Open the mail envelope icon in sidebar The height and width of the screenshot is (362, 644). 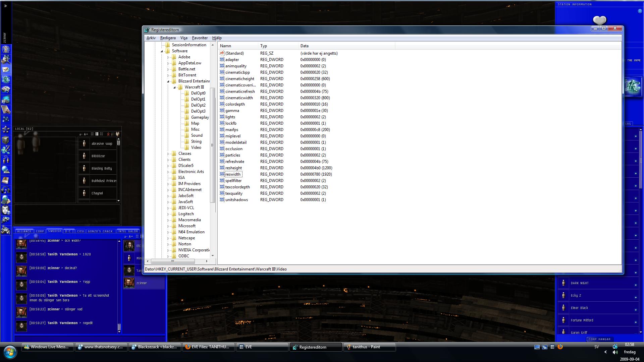pyautogui.click(x=6, y=69)
